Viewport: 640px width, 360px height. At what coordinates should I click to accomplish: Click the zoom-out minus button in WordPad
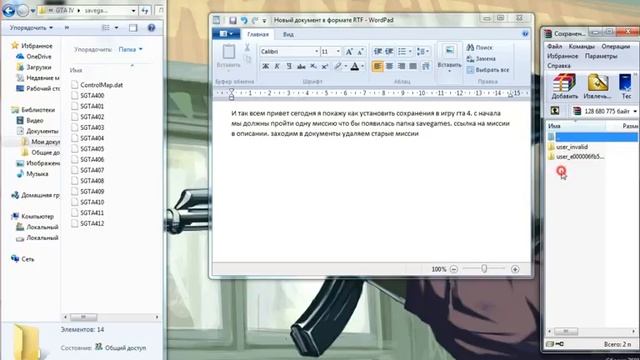(x=454, y=269)
